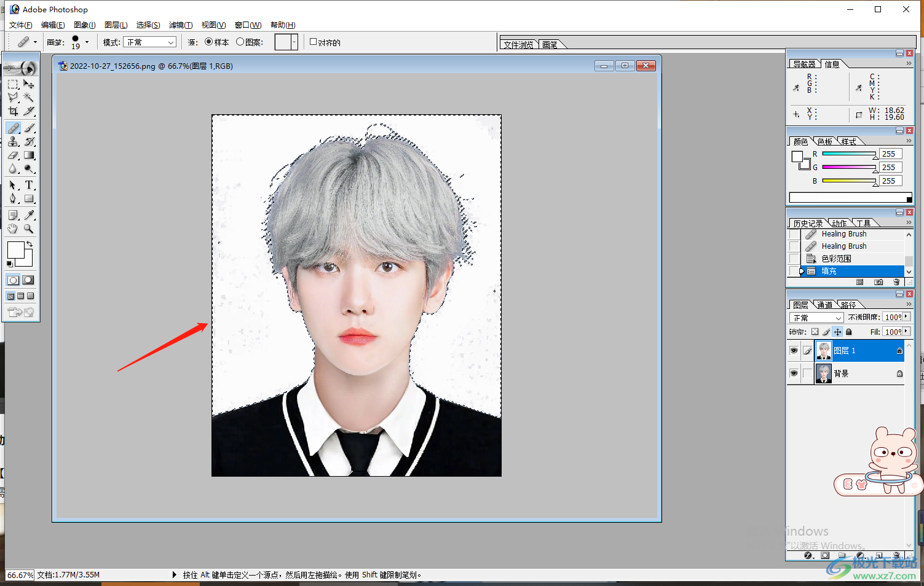The image size is (924, 586).
Task: Select the 图案 source radio button
Action: pos(240,42)
